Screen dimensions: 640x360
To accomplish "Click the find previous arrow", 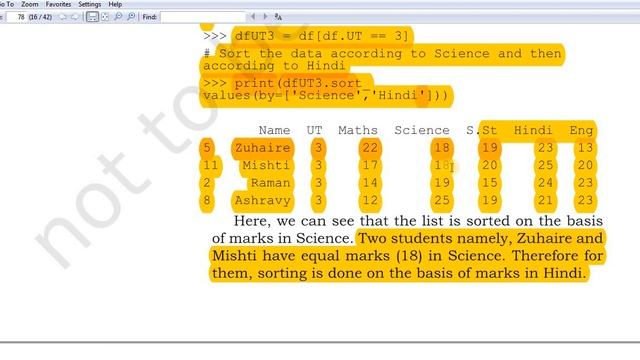I will [x=253, y=17].
